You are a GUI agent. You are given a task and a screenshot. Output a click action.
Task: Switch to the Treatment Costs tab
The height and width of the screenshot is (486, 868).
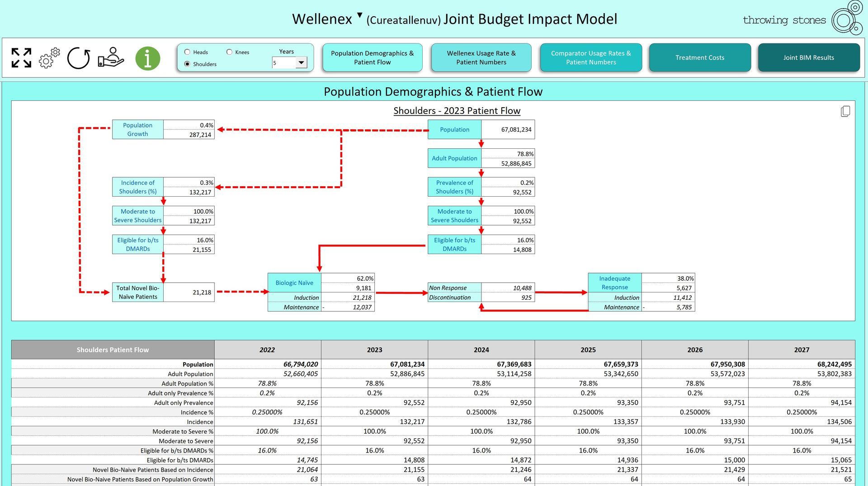pos(700,57)
